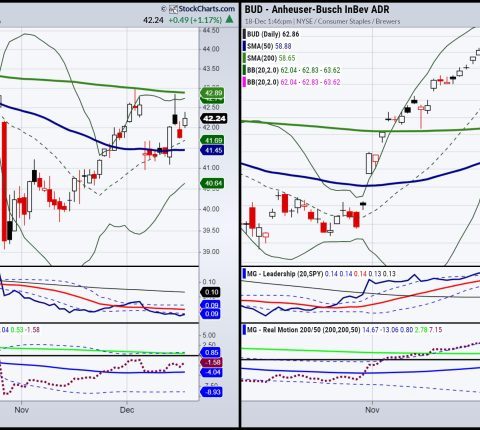The height and width of the screenshot is (430, 480).
Task: Click the green SMA(200) legend swatch
Action: point(244,58)
